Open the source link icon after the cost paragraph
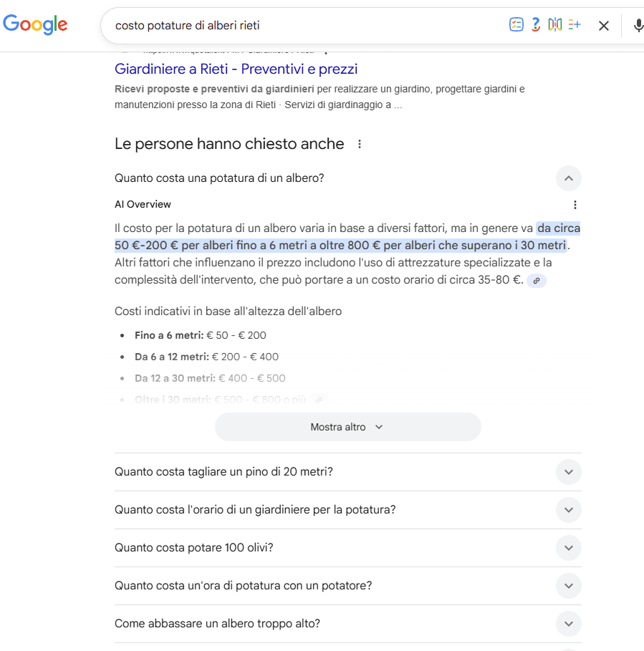The image size is (644, 651). pyautogui.click(x=536, y=280)
